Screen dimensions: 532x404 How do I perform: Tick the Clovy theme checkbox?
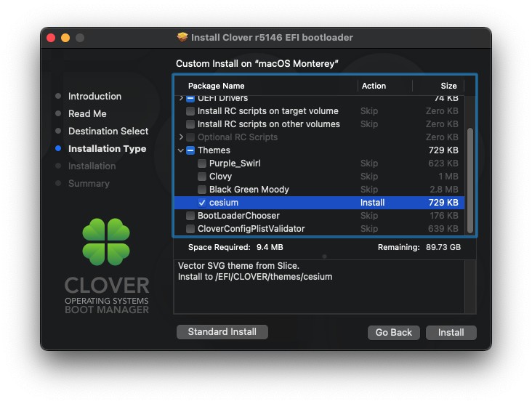point(202,177)
